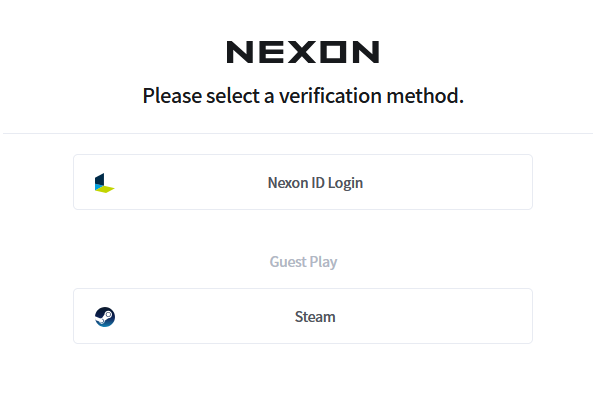Image resolution: width=593 pixels, height=395 pixels.
Task: Tap the round Steam emblem
Action: point(105,317)
